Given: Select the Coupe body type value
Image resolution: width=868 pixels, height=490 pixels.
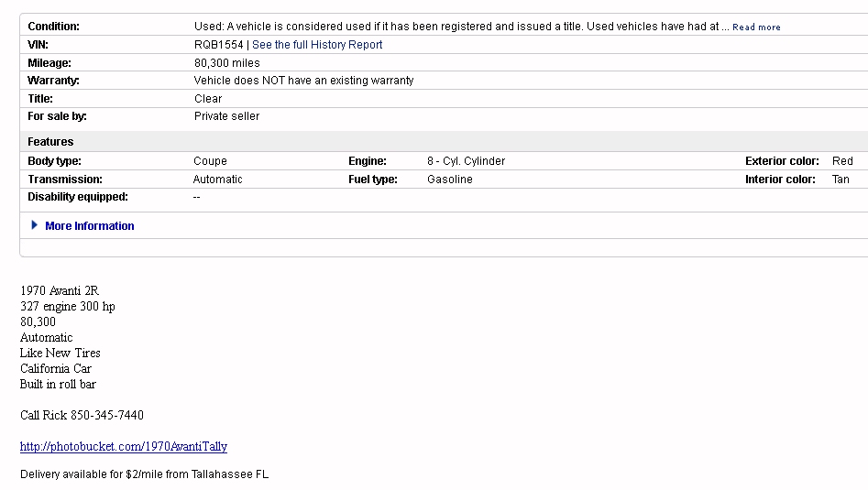Looking at the screenshot, I should (210, 161).
